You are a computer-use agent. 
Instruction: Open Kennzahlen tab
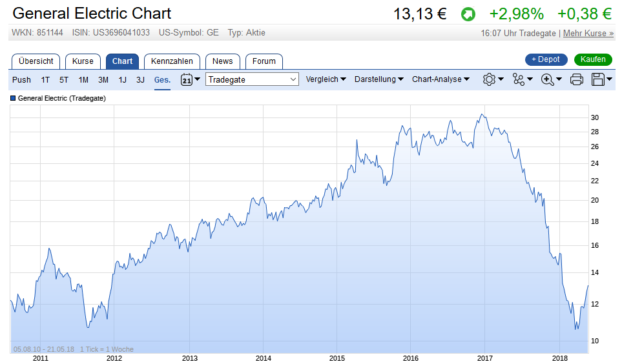point(172,61)
